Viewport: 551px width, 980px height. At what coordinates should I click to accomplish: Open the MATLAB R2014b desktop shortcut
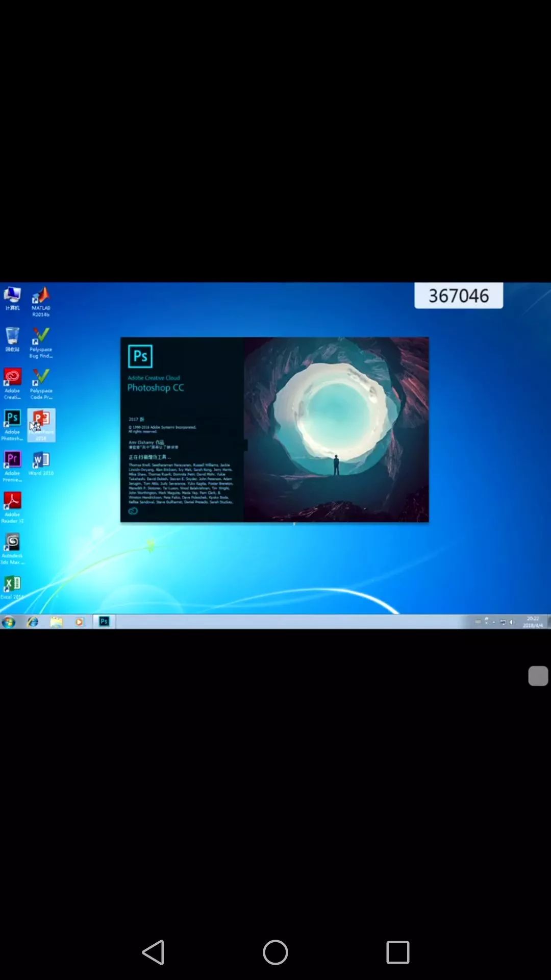tap(41, 302)
